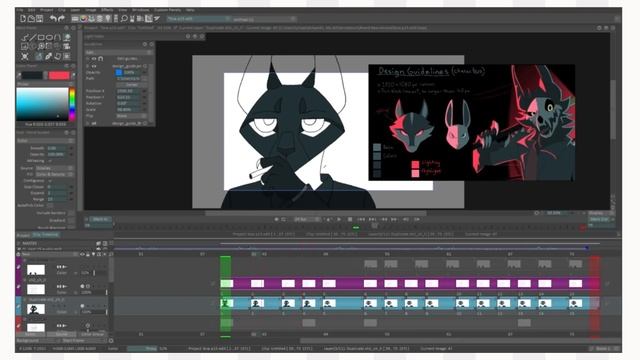Click the magnifier zoom icon in top toolbar
Viewport: 640px width, 360px height.
tap(124, 18)
